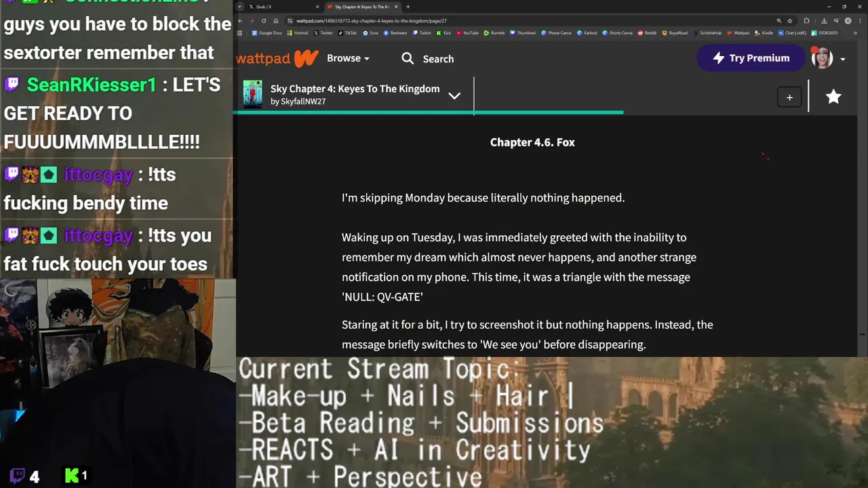Click the chat username SeanRKiesser1
This screenshot has height=488, width=868.
91,85
